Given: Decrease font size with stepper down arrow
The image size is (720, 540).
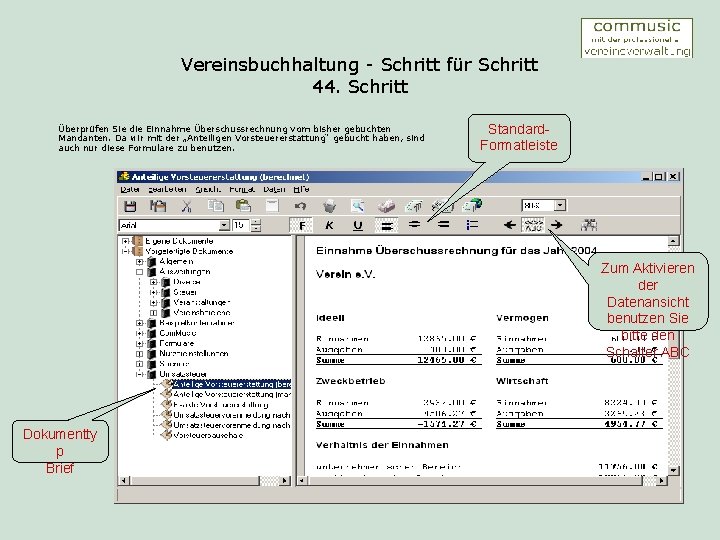Looking at the screenshot, I should tap(257, 228).
